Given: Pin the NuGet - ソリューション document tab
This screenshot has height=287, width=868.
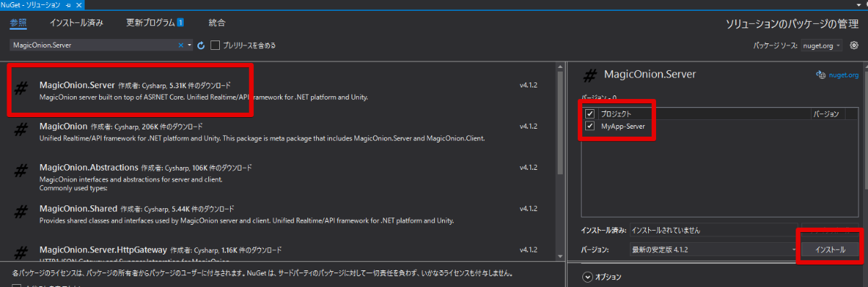Looking at the screenshot, I should (x=67, y=4).
